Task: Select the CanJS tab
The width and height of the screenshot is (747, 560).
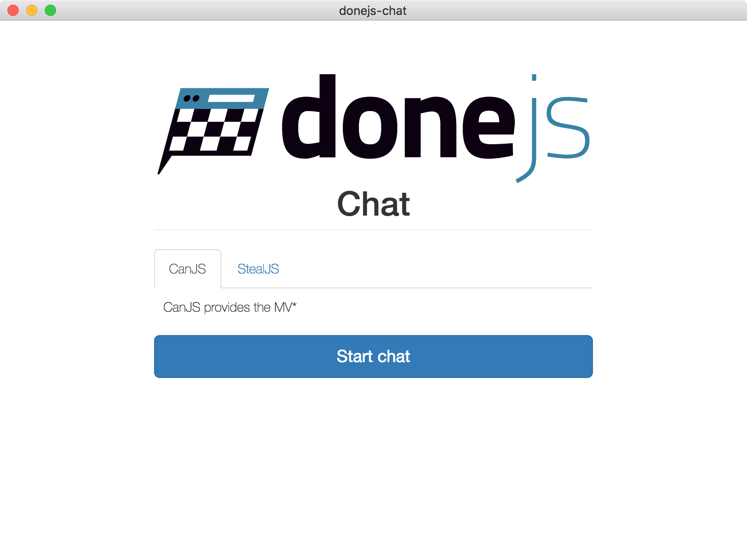Action: [x=187, y=269]
